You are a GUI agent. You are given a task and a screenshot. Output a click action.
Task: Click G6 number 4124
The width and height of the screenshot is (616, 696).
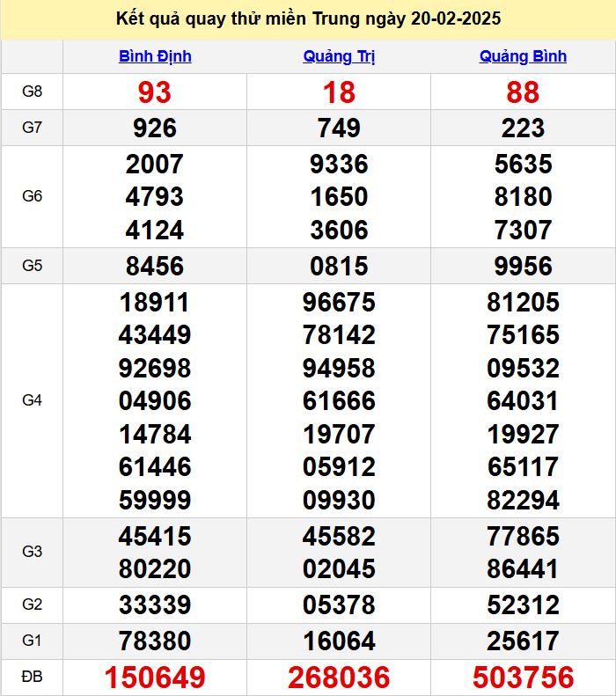point(155,231)
